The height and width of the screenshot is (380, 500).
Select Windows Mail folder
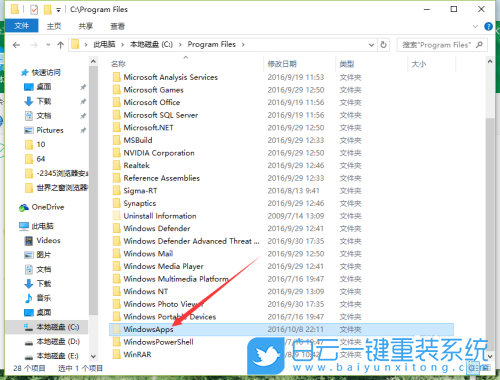click(148, 254)
